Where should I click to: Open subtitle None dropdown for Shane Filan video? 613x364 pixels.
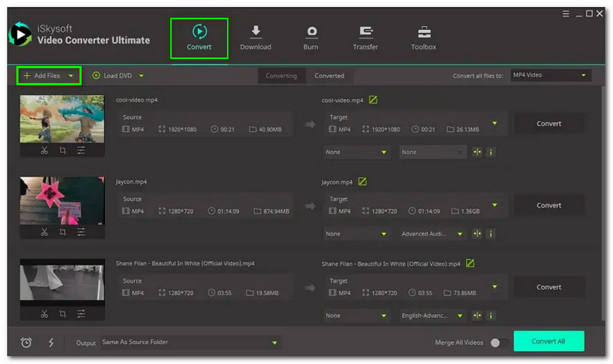pos(356,316)
